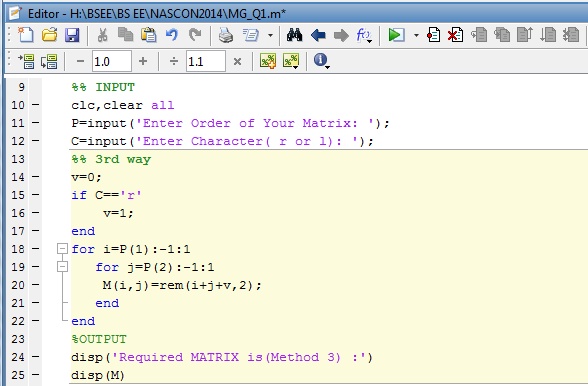Click 'Required MATRIX is(Method 3) :' string
588x386 pixels.
point(240,357)
